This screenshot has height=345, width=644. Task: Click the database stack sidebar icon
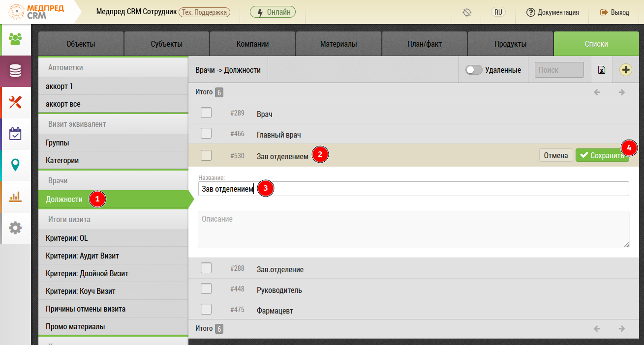(15, 71)
